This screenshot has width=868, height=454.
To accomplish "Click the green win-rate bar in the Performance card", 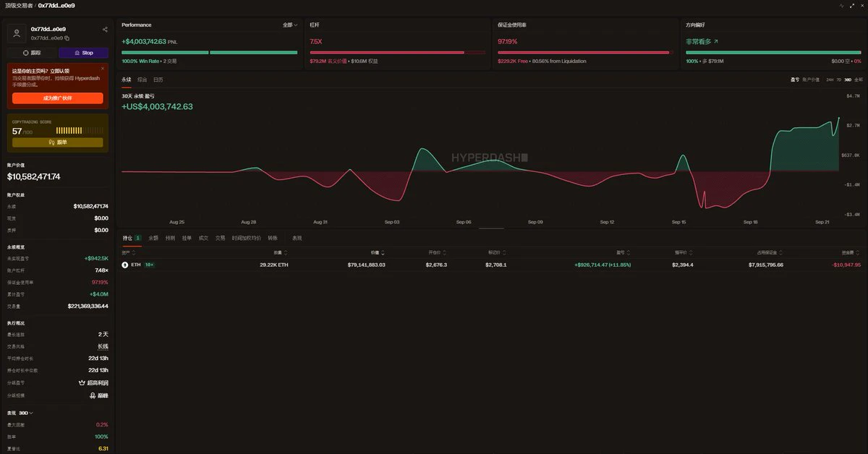I will pyautogui.click(x=210, y=52).
